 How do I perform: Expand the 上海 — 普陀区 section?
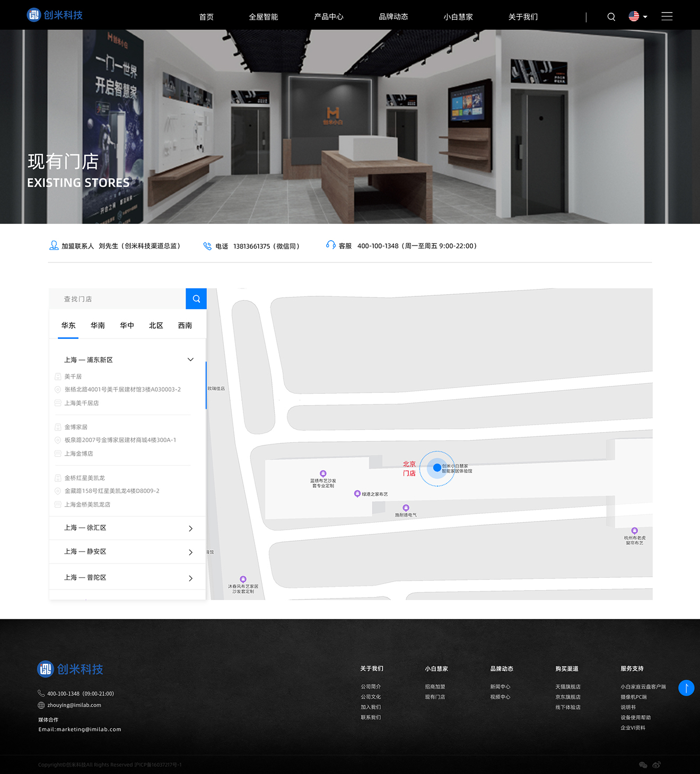point(190,578)
